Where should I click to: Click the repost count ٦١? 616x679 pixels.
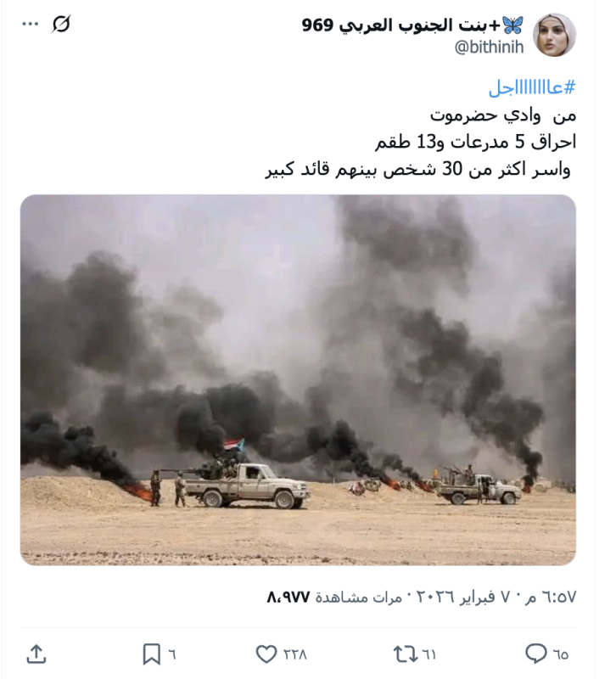click(x=428, y=654)
